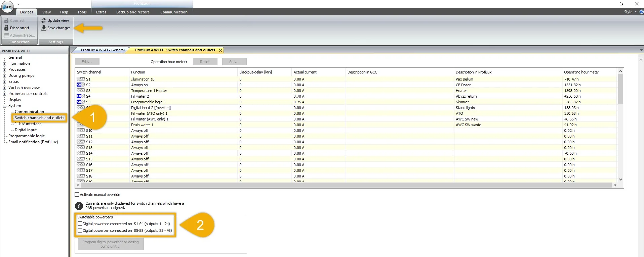Check Digital powerbar on S1-S4 option
Viewport: 644px width, 257px height.
pos(80,224)
